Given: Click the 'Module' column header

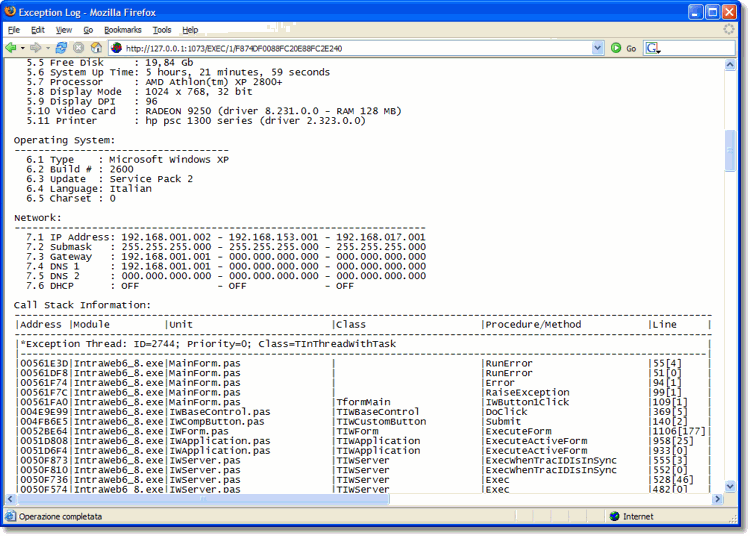Looking at the screenshot, I should pyautogui.click(x=91, y=325).
